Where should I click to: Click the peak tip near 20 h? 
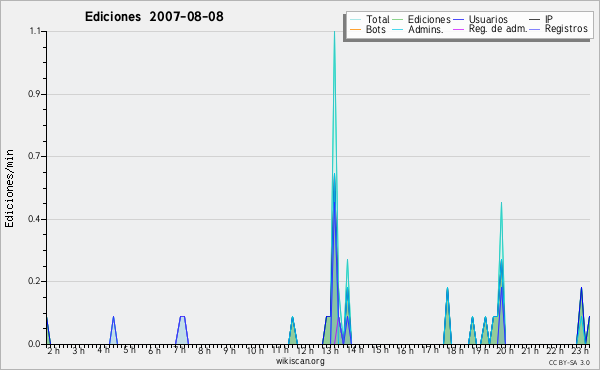pos(501,204)
